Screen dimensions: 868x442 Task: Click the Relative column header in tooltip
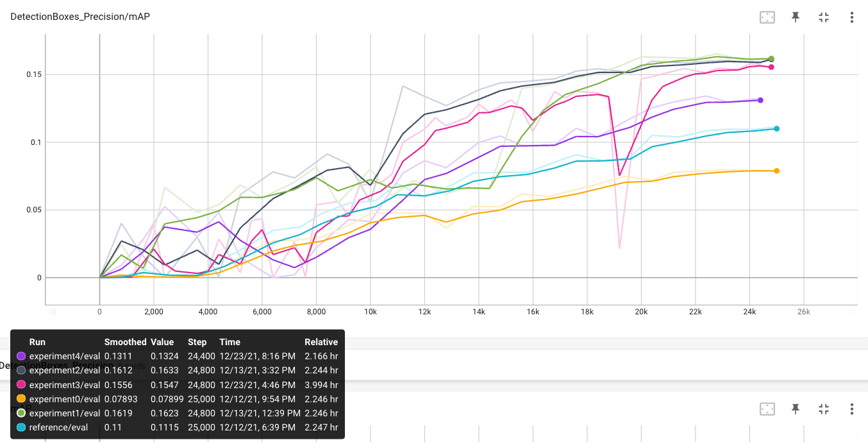[321, 342]
